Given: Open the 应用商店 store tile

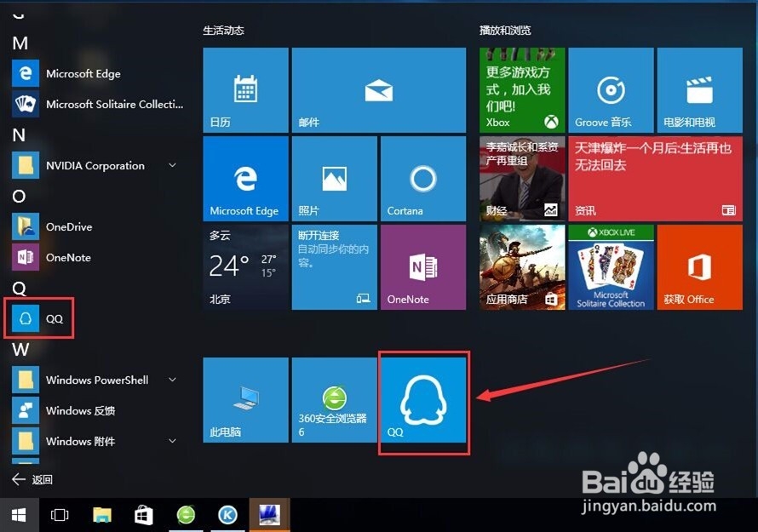Looking at the screenshot, I should pos(522,267).
